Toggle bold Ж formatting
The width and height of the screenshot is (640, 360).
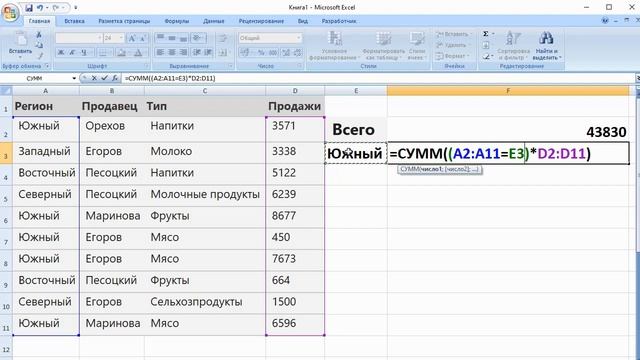[61, 52]
